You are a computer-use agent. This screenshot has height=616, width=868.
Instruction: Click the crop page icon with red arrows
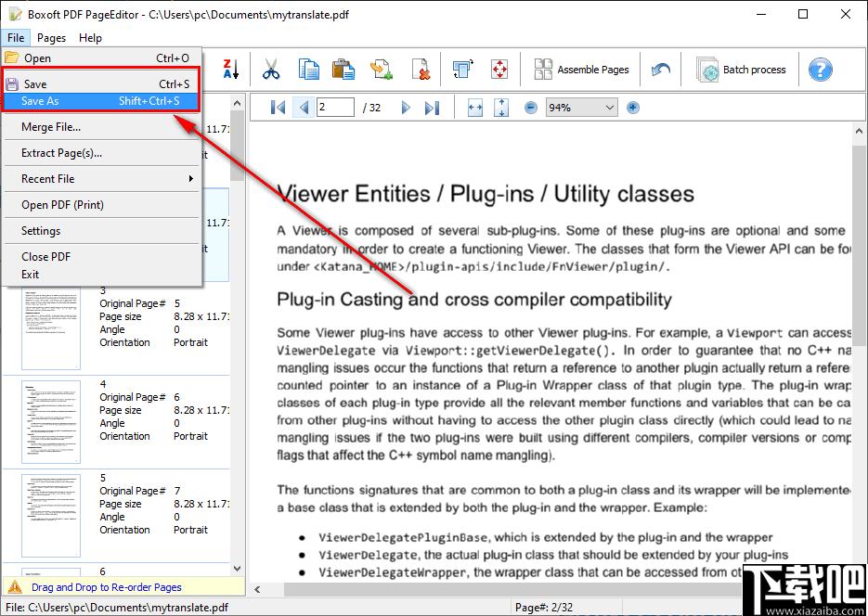(x=499, y=70)
